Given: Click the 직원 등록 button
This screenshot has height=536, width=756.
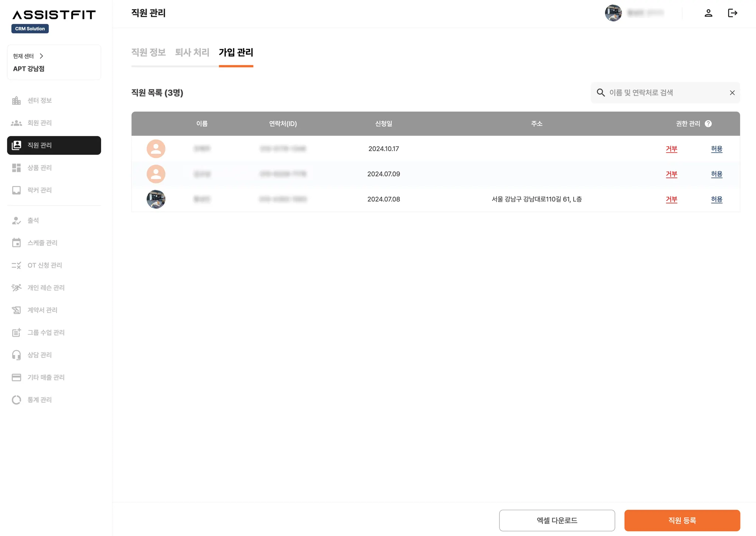Looking at the screenshot, I should point(682,520).
